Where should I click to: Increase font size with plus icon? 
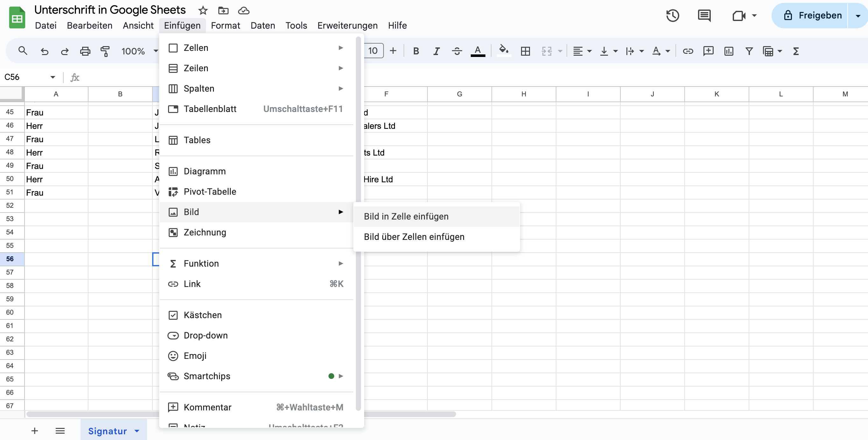click(393, 51)
